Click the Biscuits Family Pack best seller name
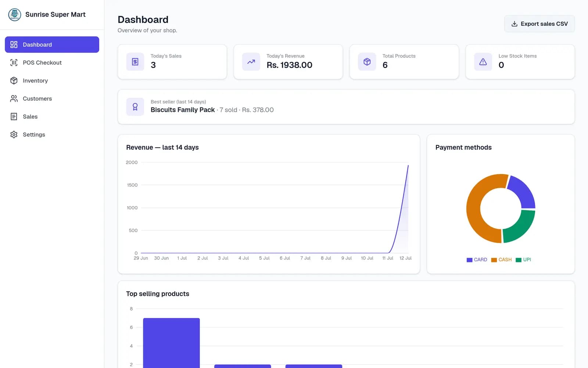The image size is (588, 368). click(183, 110)
